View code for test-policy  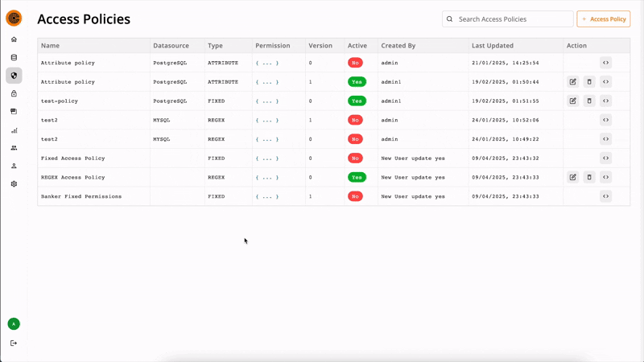coord(606,101)
